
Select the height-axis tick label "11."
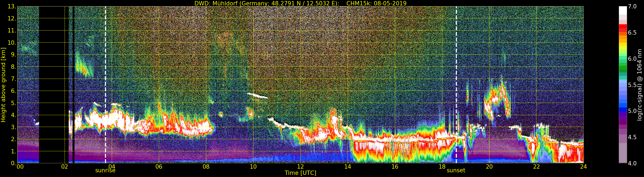point(12,31)
